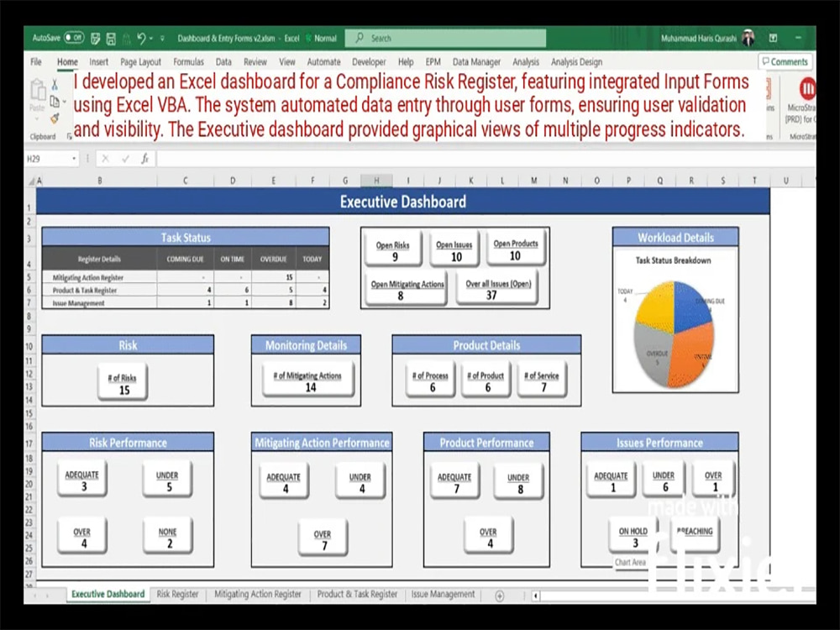Click NONE button in Risk Performance
Image resolution: width=840 pixels, height=630 pixels.
point(168,536)
